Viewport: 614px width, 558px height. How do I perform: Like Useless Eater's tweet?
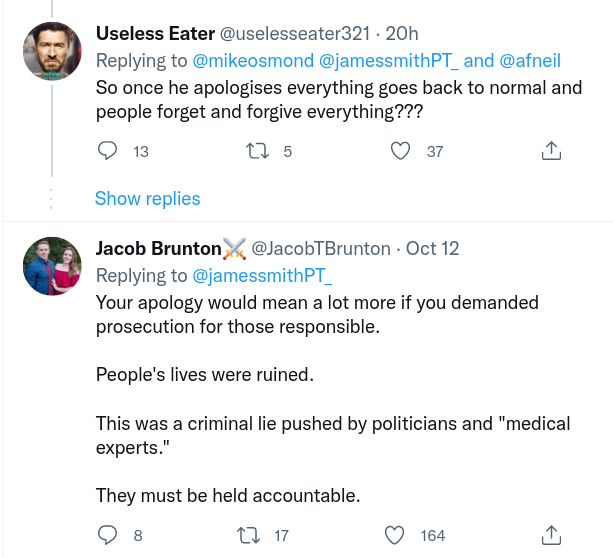(x=401, y=152)
